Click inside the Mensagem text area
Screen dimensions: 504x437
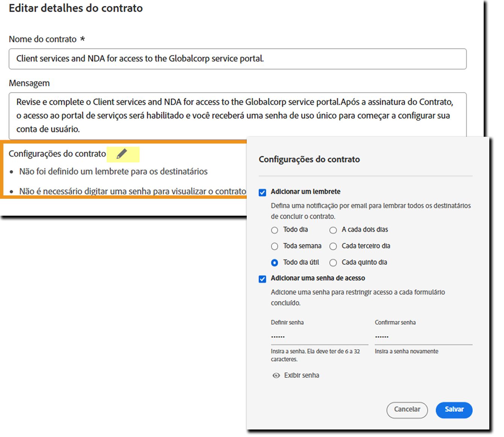pos(237,115)
